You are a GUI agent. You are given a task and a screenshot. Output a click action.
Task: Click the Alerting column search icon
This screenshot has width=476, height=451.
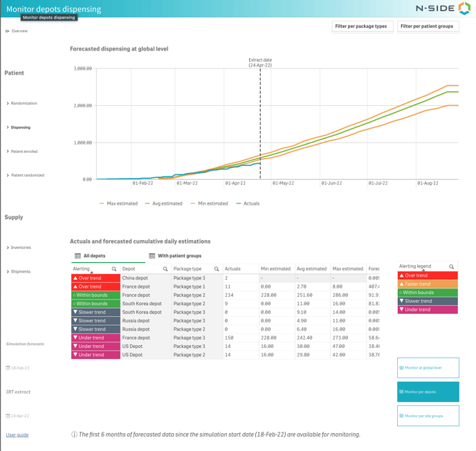point(114,269)
